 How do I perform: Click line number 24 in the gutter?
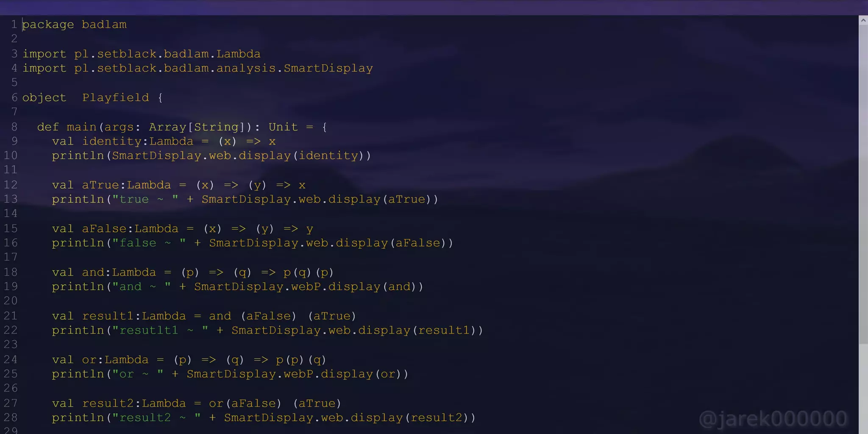[x=11, y=359]
